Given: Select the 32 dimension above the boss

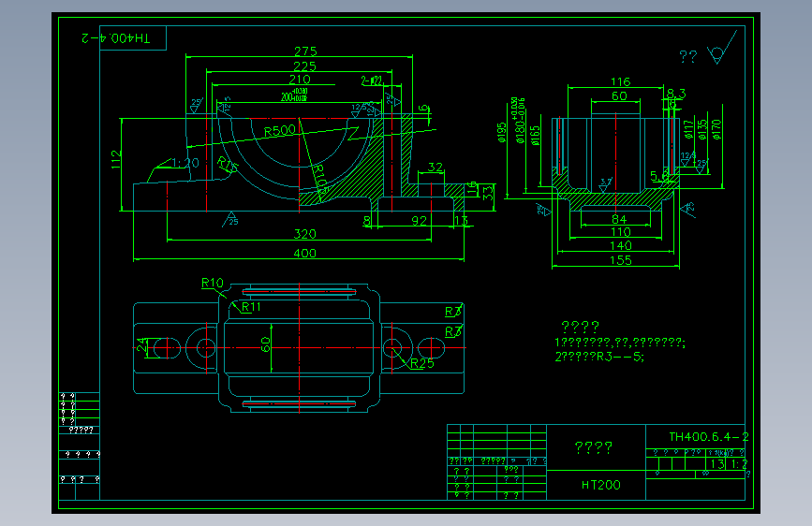Looking at the screenshot, I should [435, 167].
